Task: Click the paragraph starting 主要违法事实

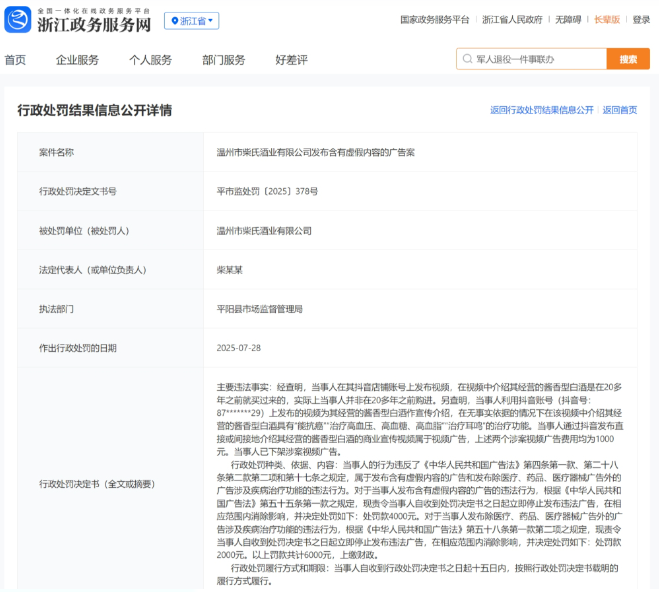Action: click(420, 419)
